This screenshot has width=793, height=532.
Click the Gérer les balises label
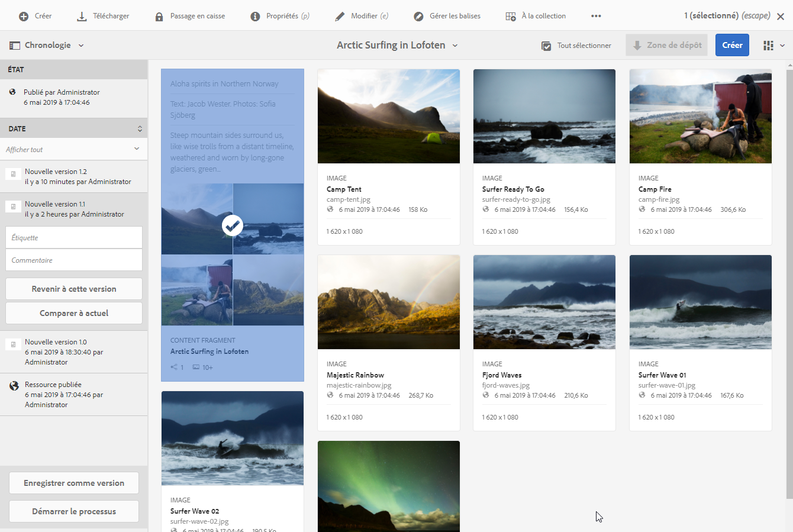click(x=455, y=16)
